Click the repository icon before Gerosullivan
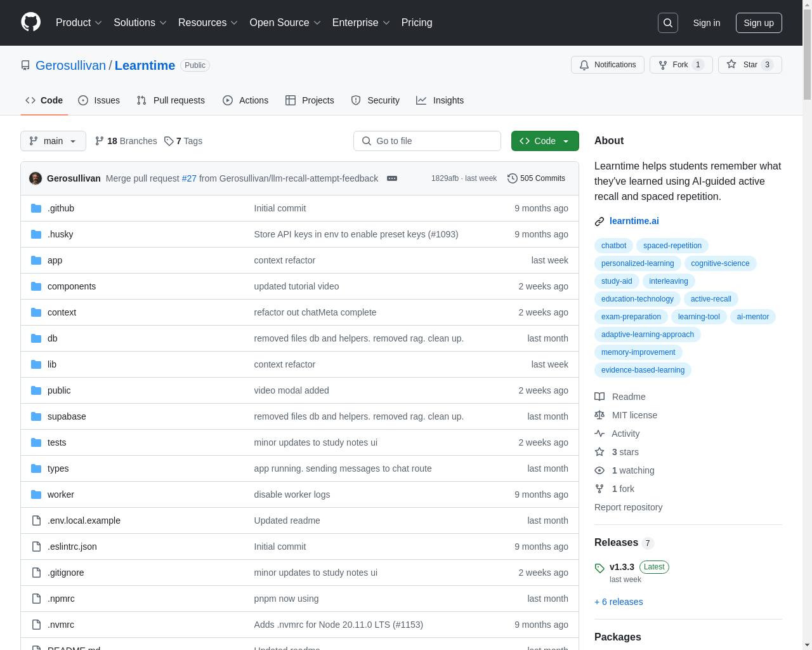Screen dimensions: 812x650 (x=25, y=65)
